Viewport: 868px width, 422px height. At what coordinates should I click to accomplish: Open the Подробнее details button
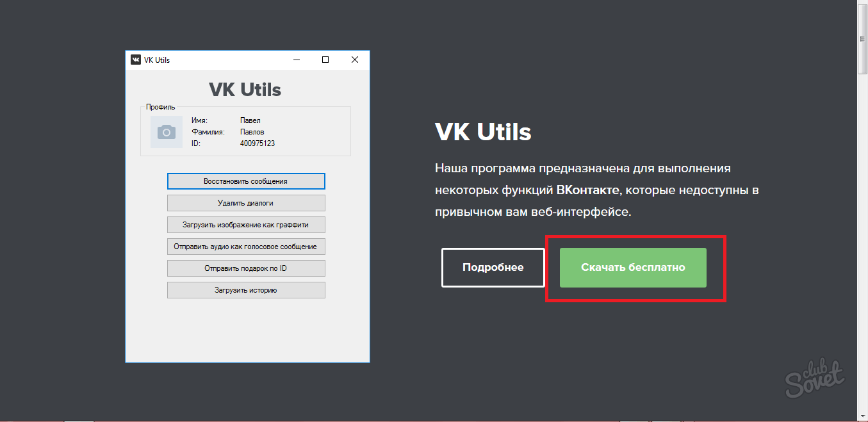click(x=493, y=268)
